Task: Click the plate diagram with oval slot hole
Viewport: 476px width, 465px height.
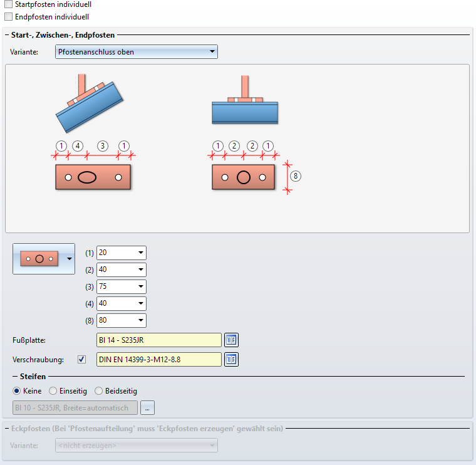Action: [x=93, y=177]
